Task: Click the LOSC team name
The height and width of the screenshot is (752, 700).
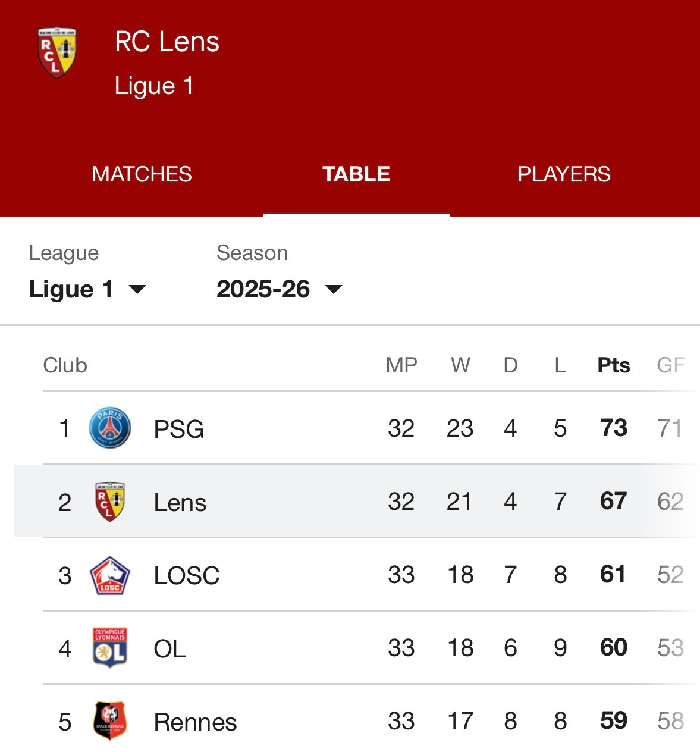Action: [x=187, y=576]
